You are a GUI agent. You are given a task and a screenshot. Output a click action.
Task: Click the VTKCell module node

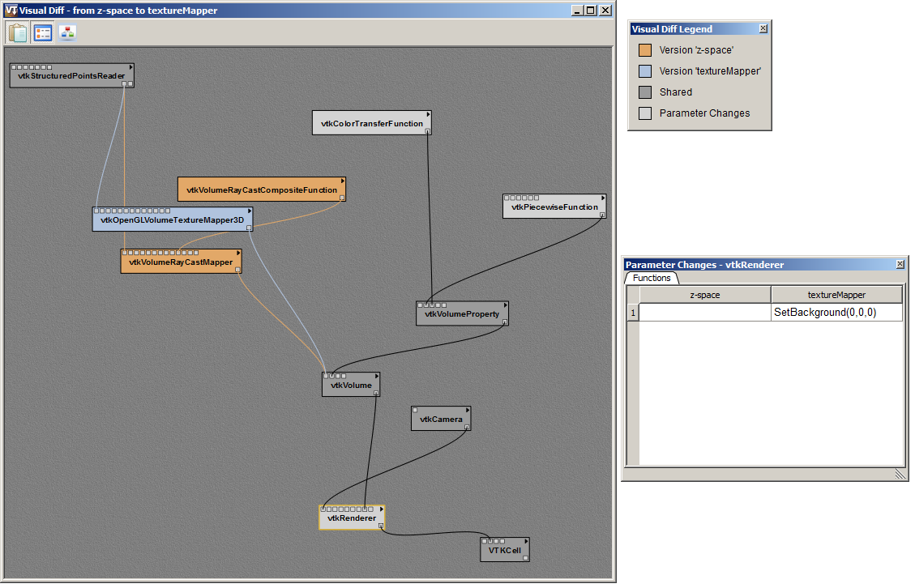click(504, 551)
